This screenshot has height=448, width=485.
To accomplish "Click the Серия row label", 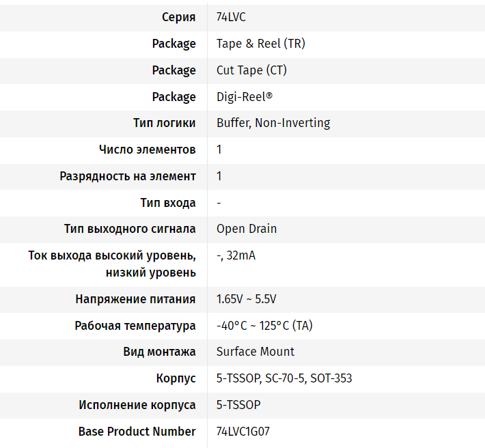I will (x=179, y=17).
